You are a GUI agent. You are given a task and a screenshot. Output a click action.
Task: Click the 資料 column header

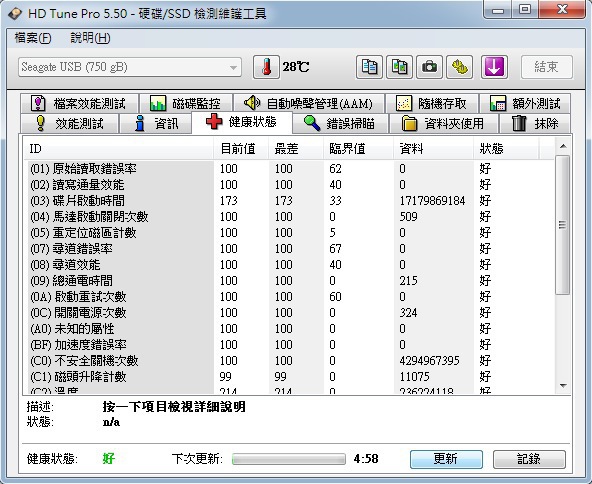point(433,149)
